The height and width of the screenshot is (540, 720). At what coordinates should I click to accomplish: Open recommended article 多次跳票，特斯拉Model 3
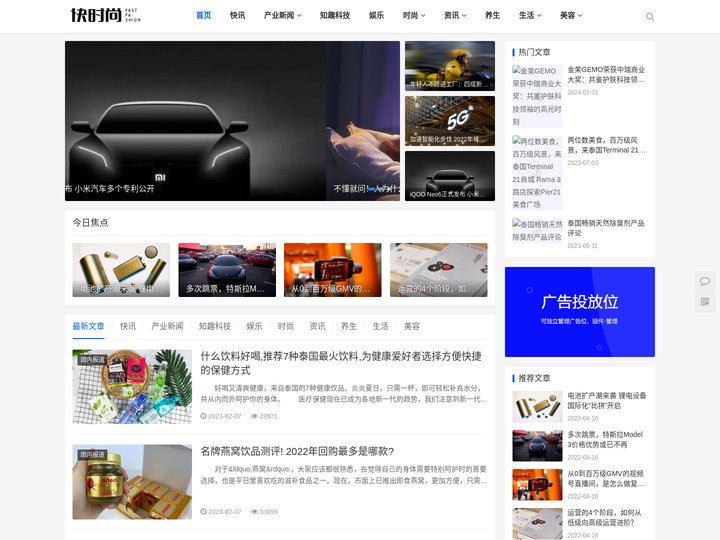(x=605, y=439)
